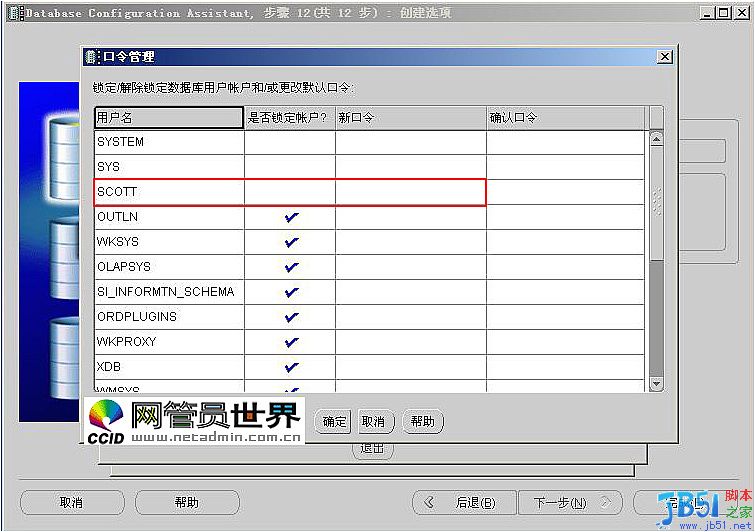Click the lock cell for SCOTT
The image size is (755, 532).
[x=290, y=192]
